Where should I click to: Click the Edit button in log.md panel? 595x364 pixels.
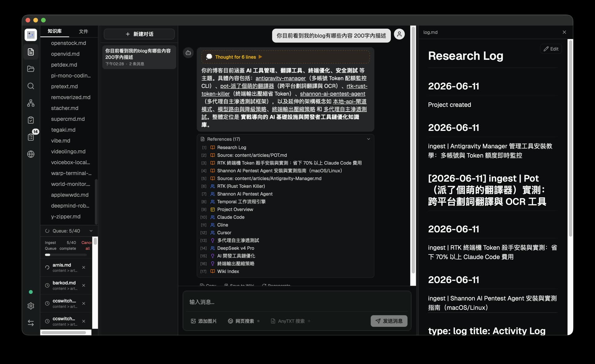pos(551,49)
